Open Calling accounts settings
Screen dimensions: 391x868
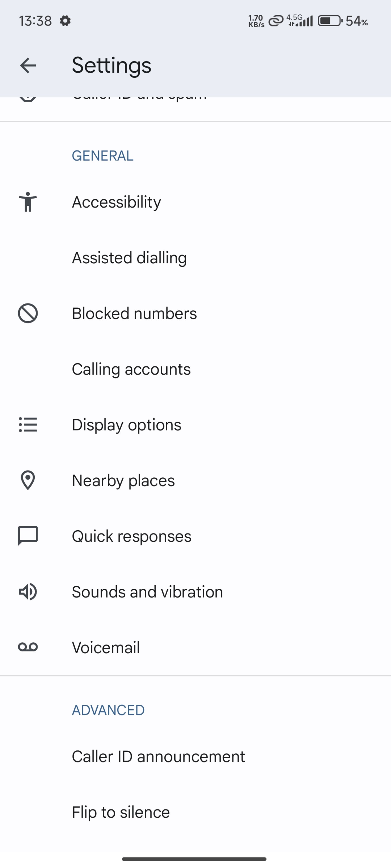pos(131,369)
